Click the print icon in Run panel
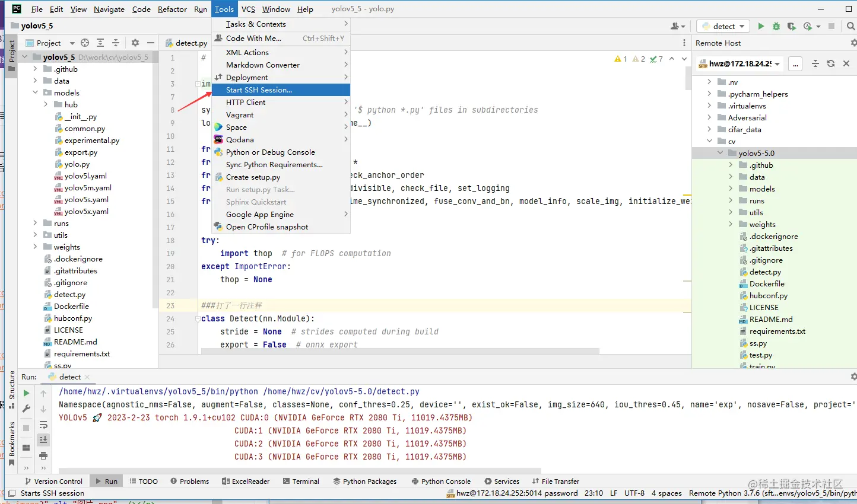The height and width of the screenshot is (504, 857). [x=43, y=455]
